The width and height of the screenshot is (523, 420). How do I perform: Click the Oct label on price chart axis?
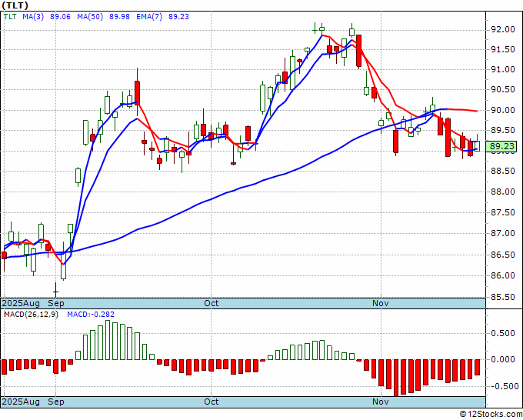212,303
